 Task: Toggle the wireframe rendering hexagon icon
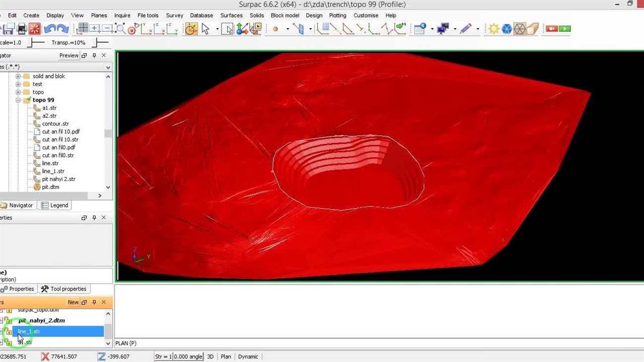coord(520,29)
